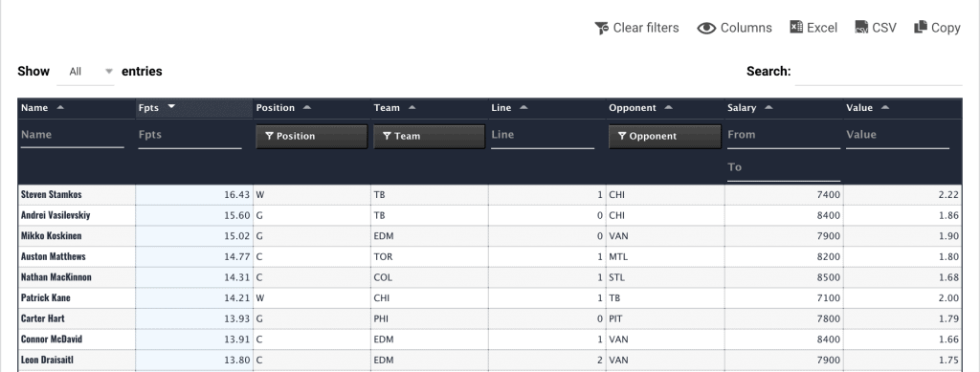Click the Salary column header
This screenshot has height=372, width=980.
click(784, 108)
